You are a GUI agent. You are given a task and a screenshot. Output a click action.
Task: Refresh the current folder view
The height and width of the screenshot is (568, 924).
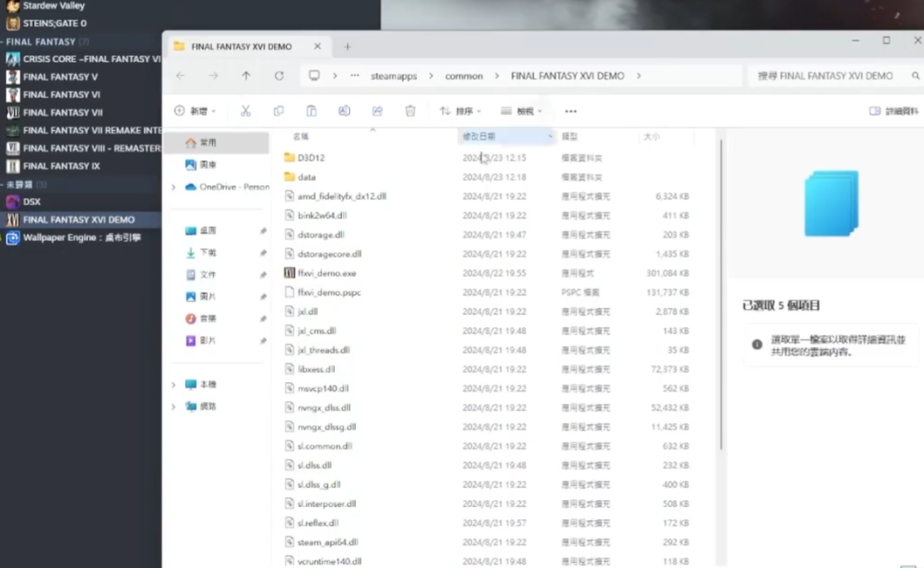tap(279, 76)
